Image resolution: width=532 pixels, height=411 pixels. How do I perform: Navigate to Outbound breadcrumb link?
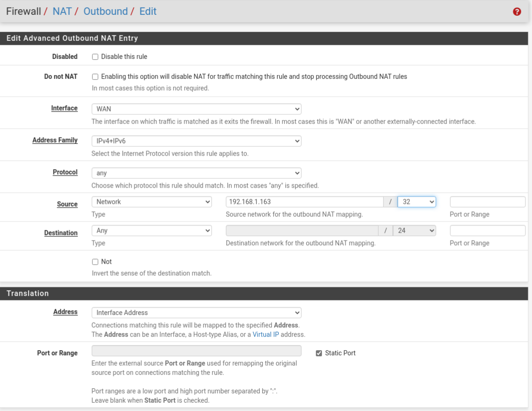105,12
